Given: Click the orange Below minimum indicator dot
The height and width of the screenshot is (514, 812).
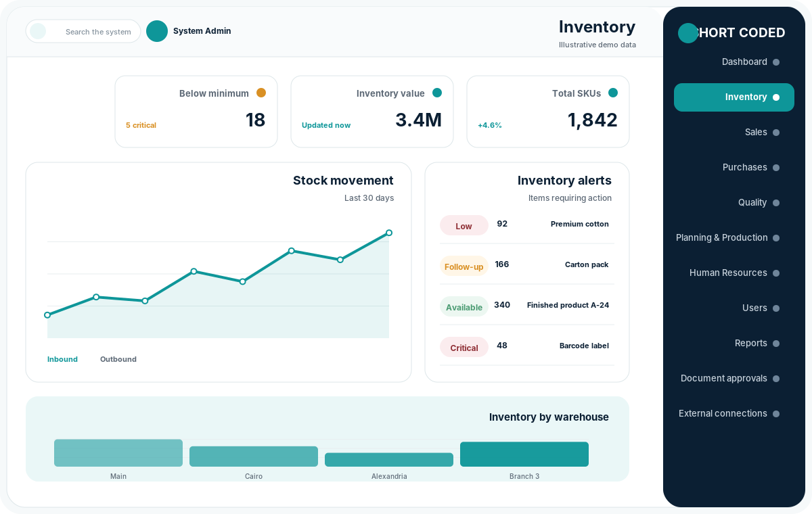Looking at the screenshot, I should (x=261, y=93).
